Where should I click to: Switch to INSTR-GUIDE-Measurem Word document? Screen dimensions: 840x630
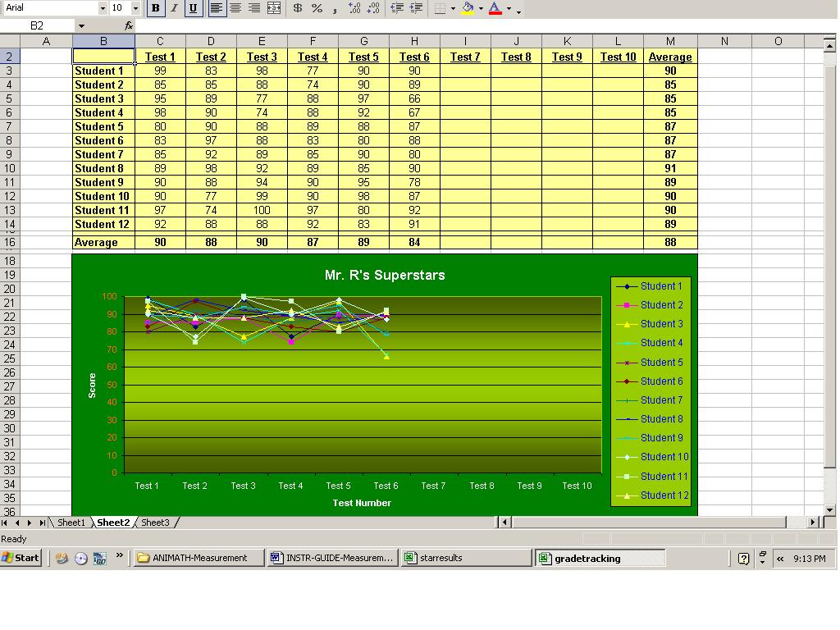point(333,558)
